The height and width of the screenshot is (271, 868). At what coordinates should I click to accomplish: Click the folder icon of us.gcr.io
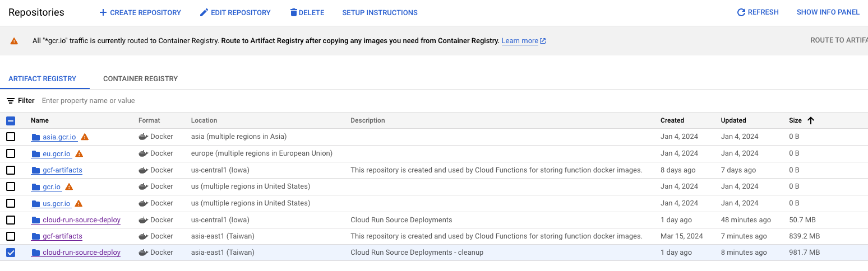pyautogui.click(x=36, y=203)
